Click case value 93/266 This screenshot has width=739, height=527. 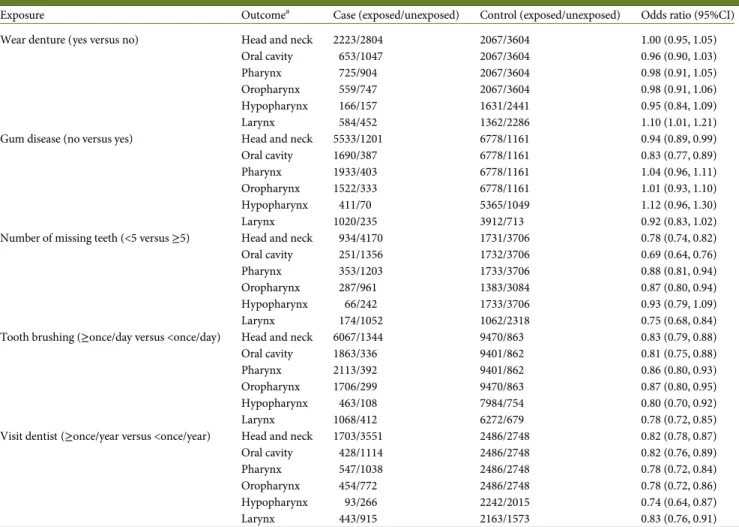(x=361, y=502)
